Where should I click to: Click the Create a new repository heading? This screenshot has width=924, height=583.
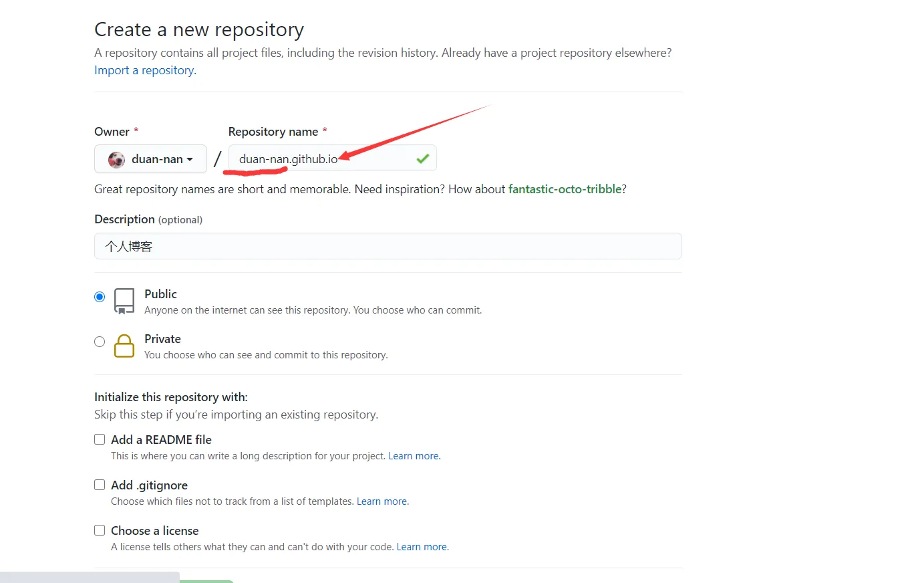(199, 30)
